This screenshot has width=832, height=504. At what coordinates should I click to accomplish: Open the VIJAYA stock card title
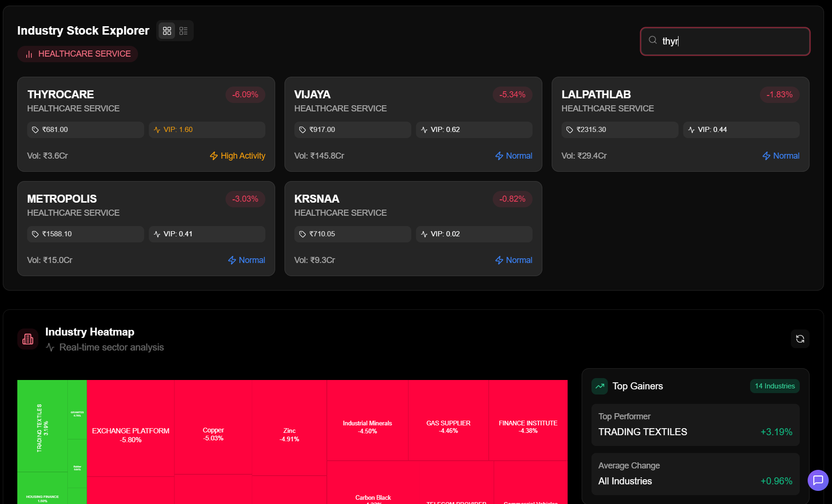click(312, 95)
